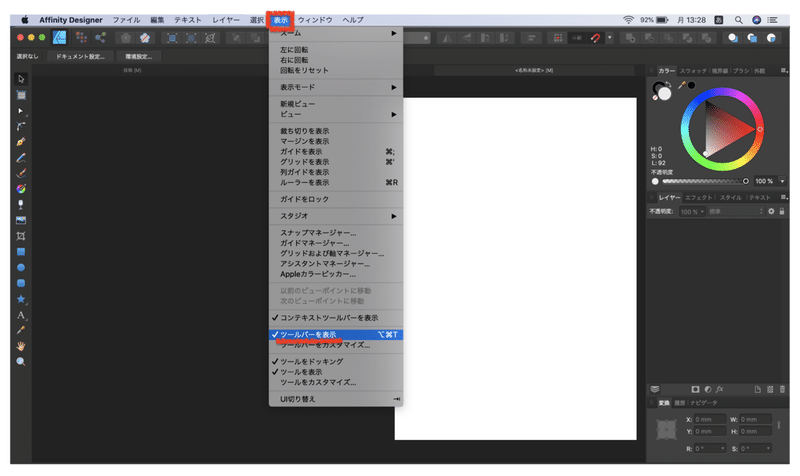
Task: Select the Fill (gradient) tool
Action: coord(21,189)
